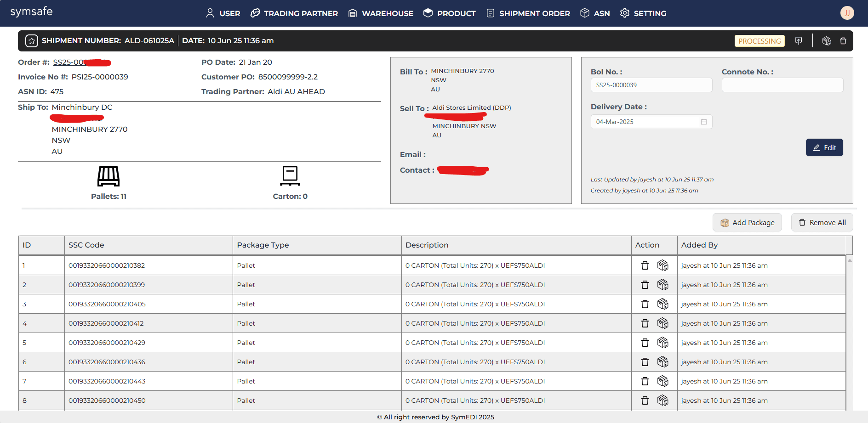Image resolution: width=868 pixels, height=423 pixels.
Task: Go to the Warehouse menu
Action: tap(381, 13)
